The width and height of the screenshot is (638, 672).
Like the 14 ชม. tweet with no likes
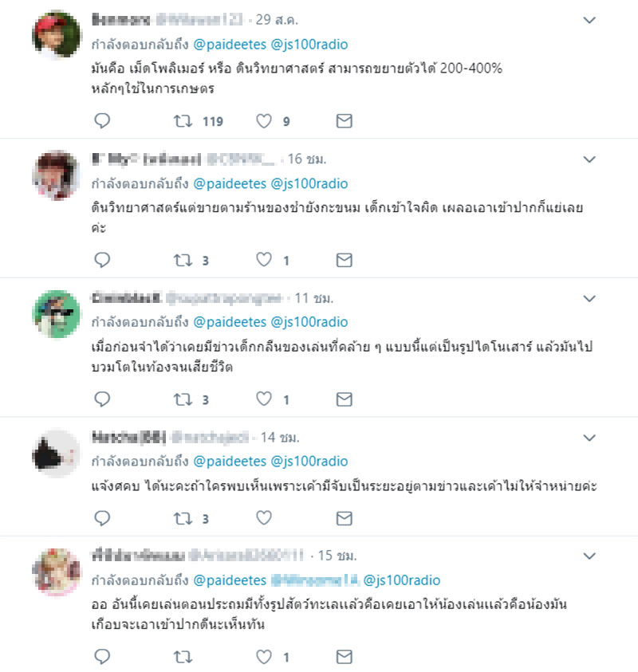point(264,518)
